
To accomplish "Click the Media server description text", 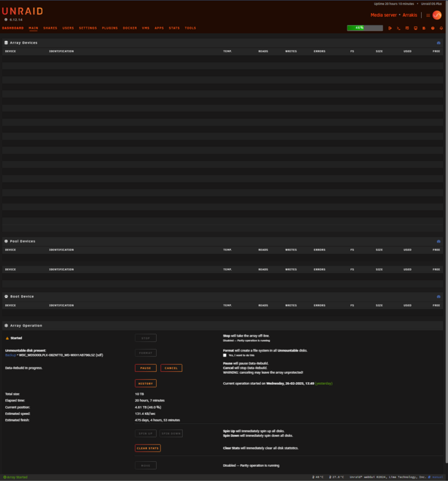I will (384, 15).
